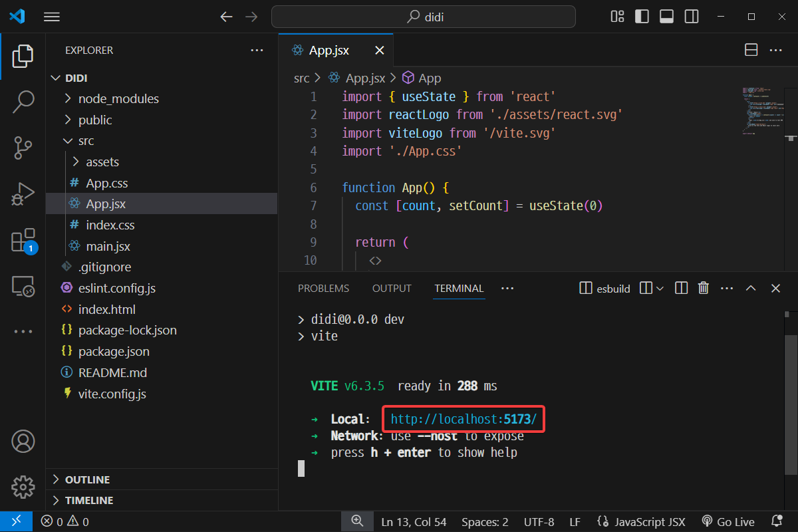Image resolution: width=798 pixels, height=532 pixels.
Task: Split the terminal panel
Action: point(681,288)
